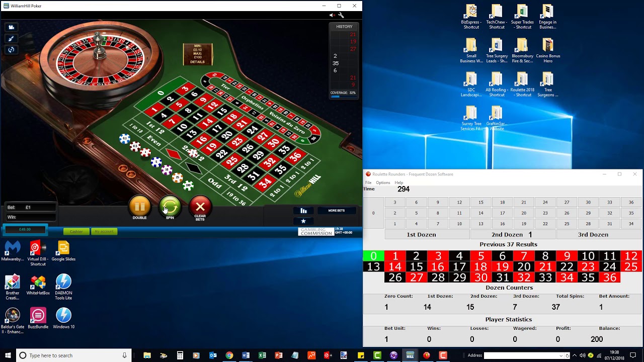644x362 pixels.
Task: Open Help menu in Roulette Rounders
Action: coord(399,183)
